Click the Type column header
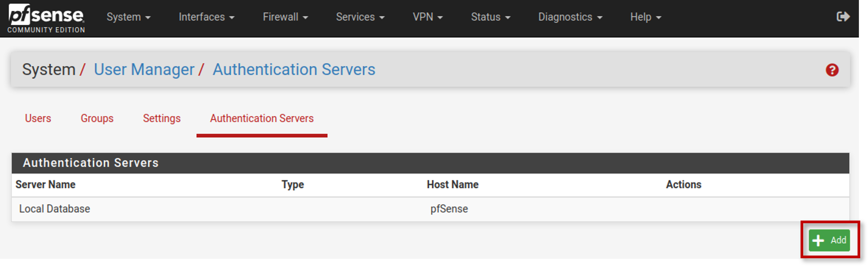 [293, 184]
